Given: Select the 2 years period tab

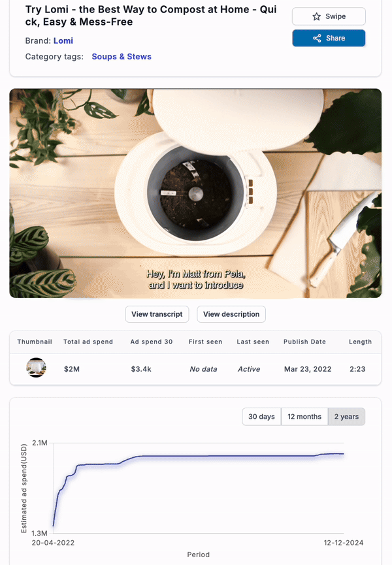Looking at the screenshot, I should (x=347, y=417).
